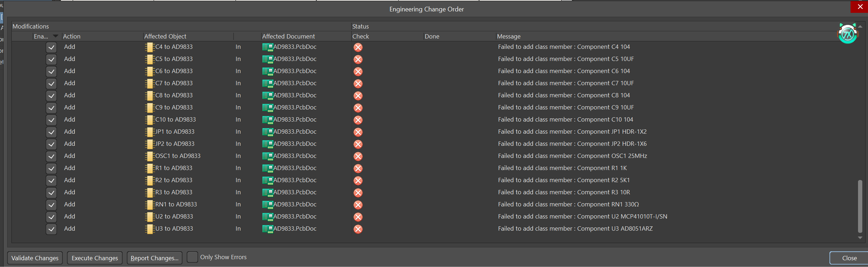Click the PCB document icon in R1 row

[268, 168]
